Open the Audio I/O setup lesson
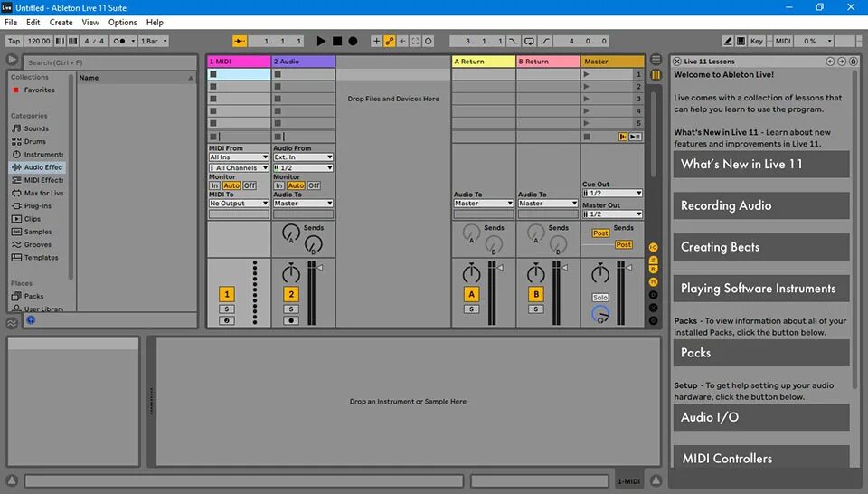 point(761,417)
